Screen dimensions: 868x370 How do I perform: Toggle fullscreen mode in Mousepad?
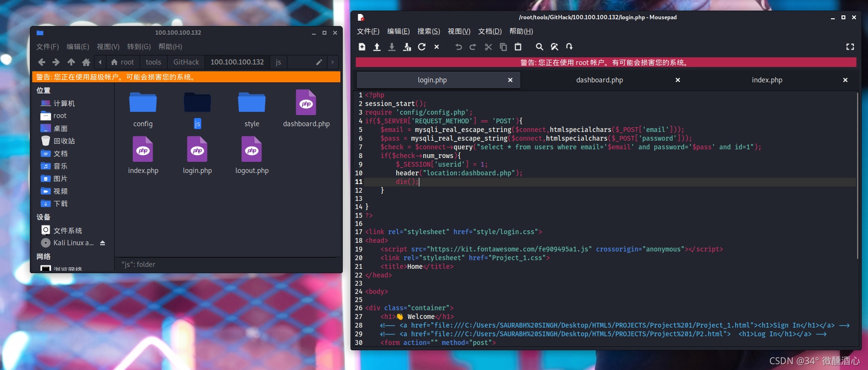tap(850, 47)
